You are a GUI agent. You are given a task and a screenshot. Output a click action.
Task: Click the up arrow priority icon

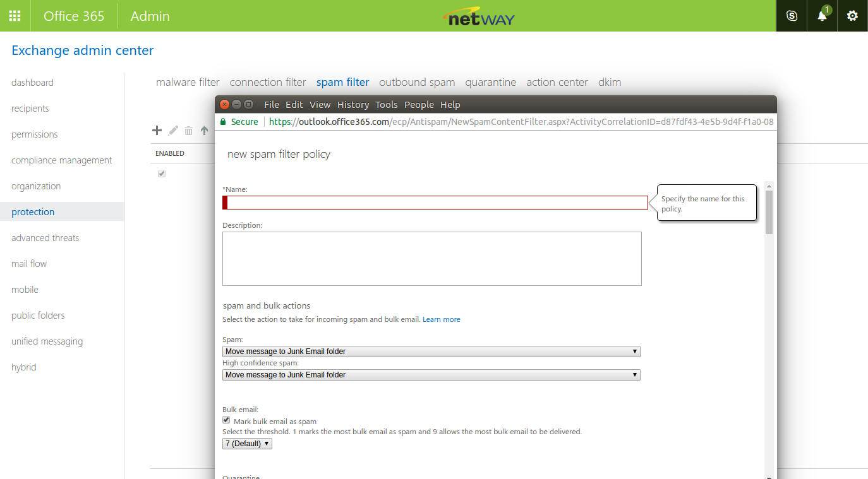click(x=204, y=131)
